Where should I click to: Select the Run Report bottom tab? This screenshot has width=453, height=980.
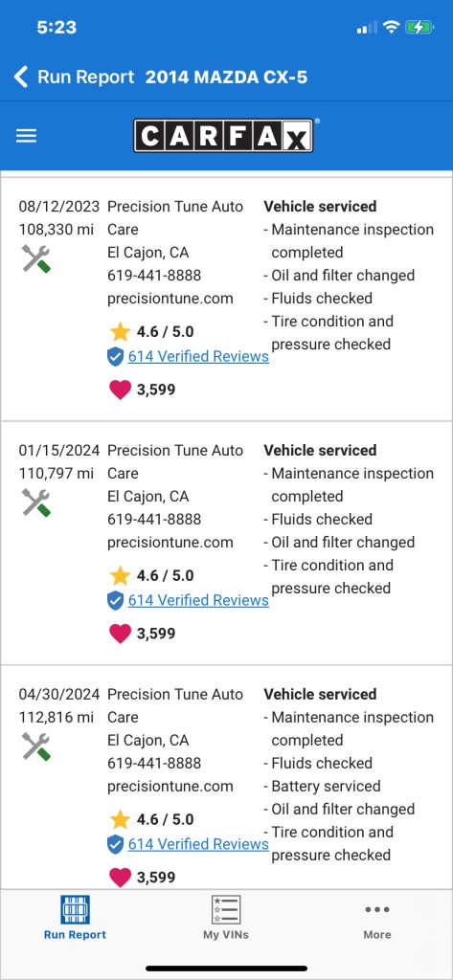75,918
